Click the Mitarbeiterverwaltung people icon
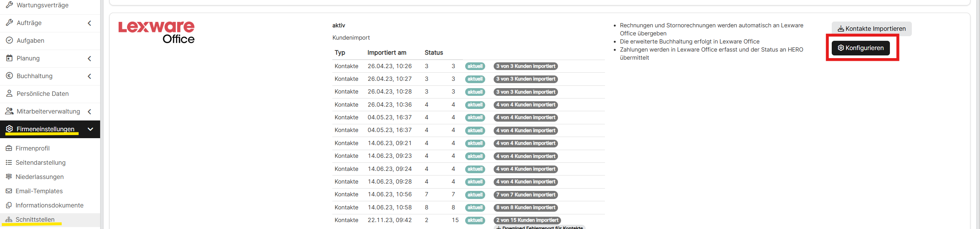 [9, 111]
